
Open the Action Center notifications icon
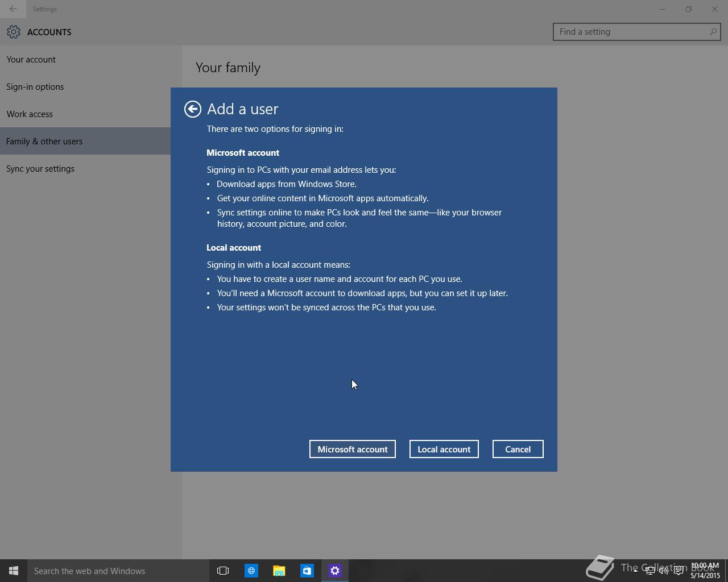tap(679, 571)
